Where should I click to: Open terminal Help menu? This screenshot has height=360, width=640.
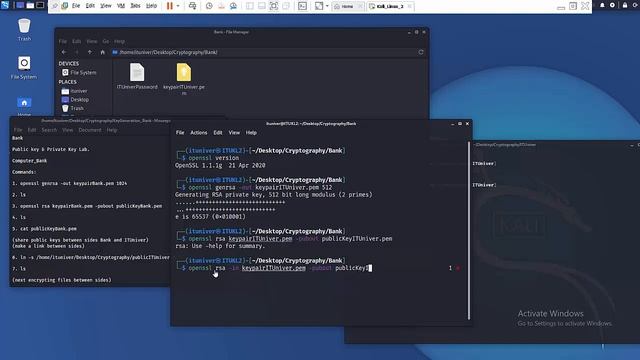pos(251,133)
